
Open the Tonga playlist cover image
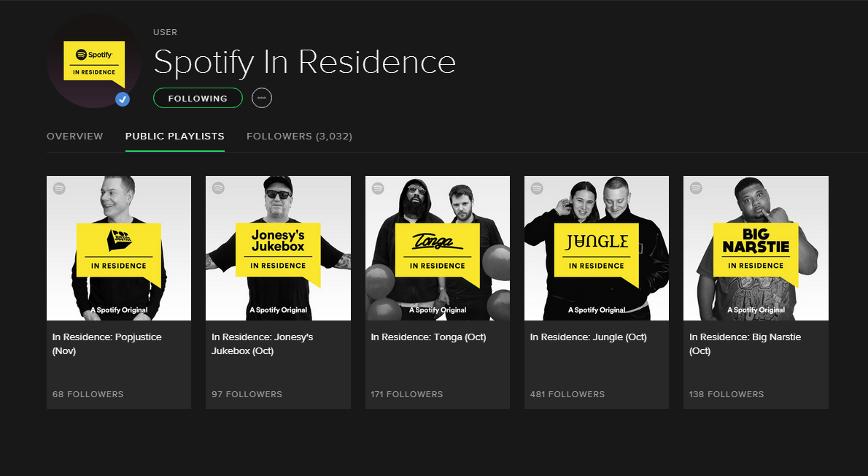coord(438,248)
